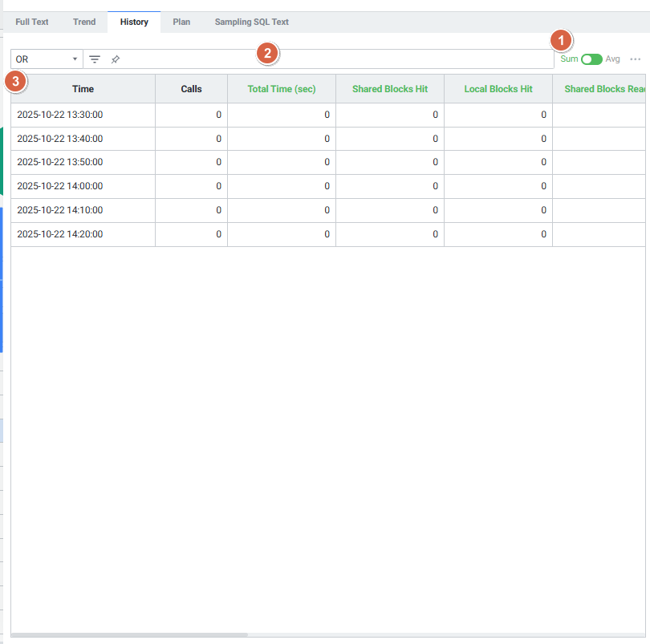Click the red annotation badge 1
The height and width of the screenshot is (644, 650).
click(x=560, y=40)
